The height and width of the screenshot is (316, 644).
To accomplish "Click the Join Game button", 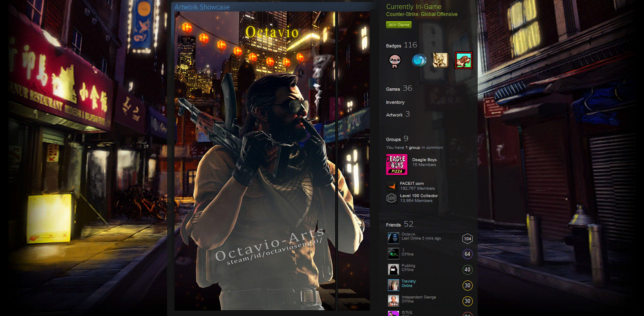I will 398,25.
